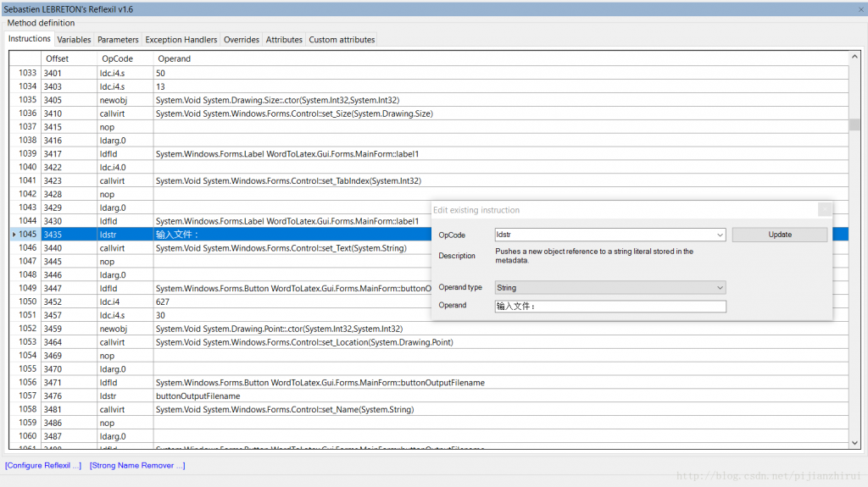868x487 pixels.
Task: Select row 1043 ldarg.0 at offset 3429
Action: coord(220,208)
